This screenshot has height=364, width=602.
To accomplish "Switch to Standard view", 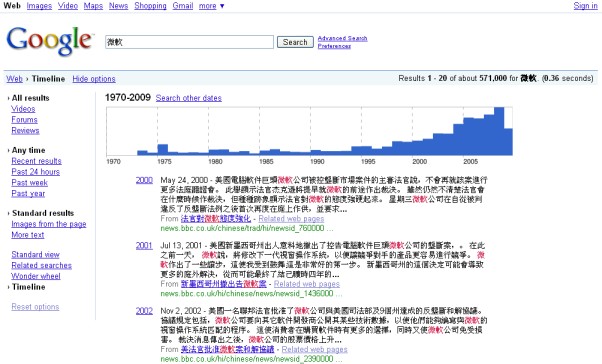I will (35, 255).
